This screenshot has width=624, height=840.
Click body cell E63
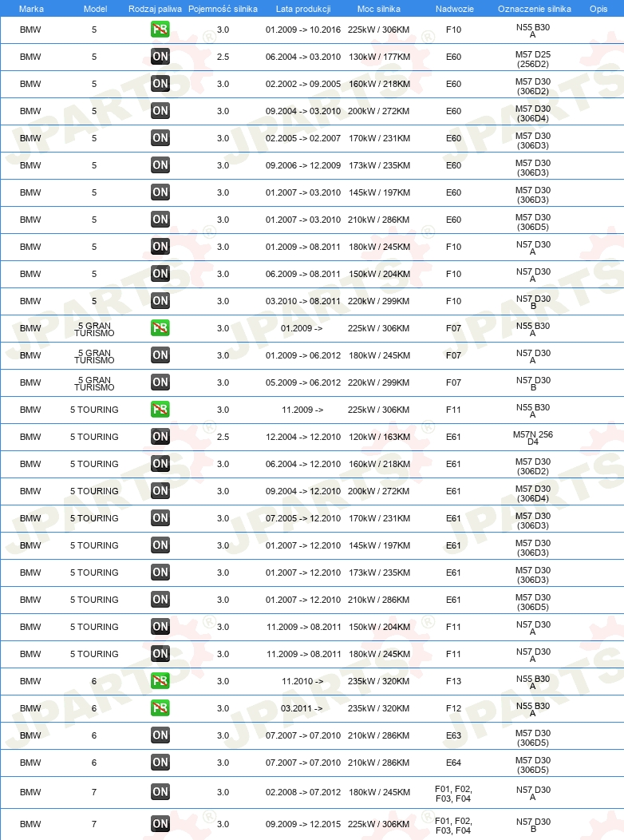click(x=453, y=735)
